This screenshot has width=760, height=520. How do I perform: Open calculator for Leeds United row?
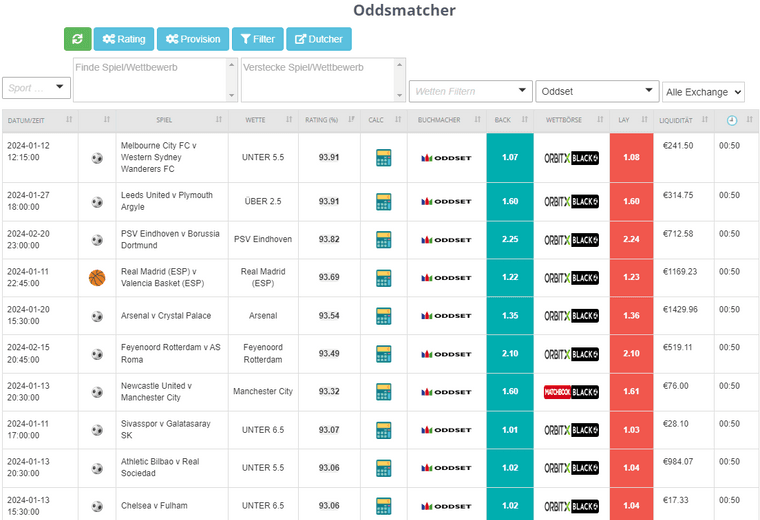(383, 202)
